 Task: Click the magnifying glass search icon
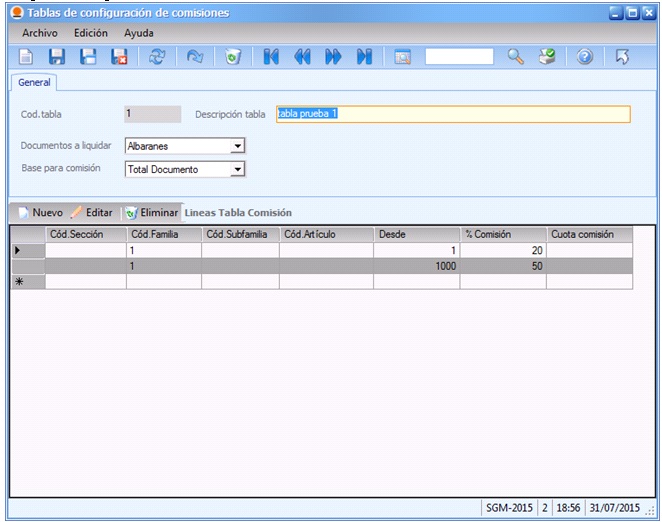coord(515,57)
